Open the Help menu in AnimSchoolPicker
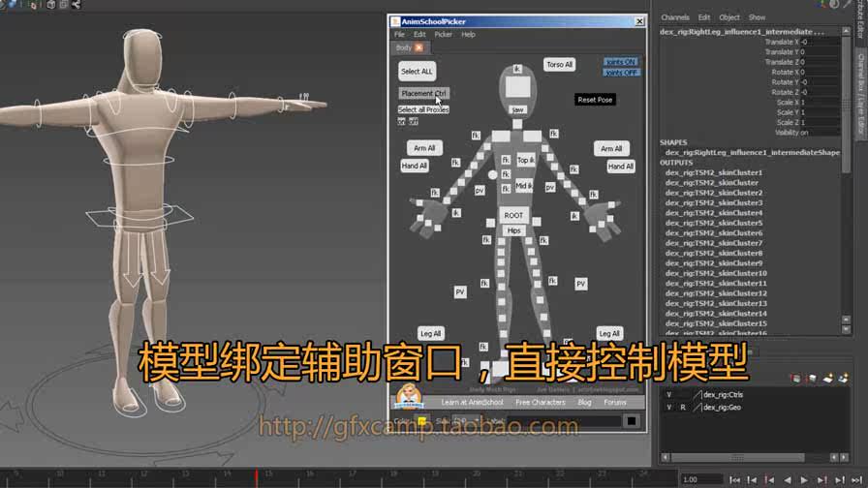Image resolution: width=868 pixels, height=488 pixels. tap(468, 34)
